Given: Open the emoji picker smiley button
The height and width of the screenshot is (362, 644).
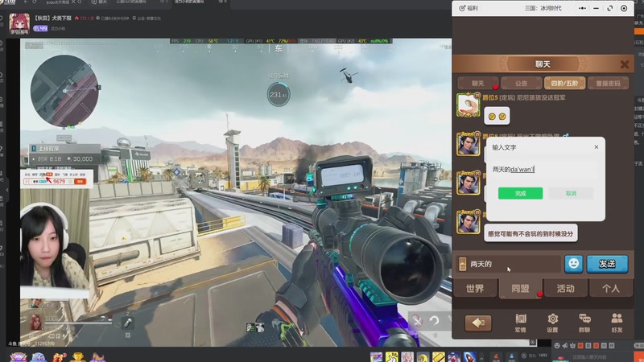Looking at the screenshot, I should pos(574,264).
